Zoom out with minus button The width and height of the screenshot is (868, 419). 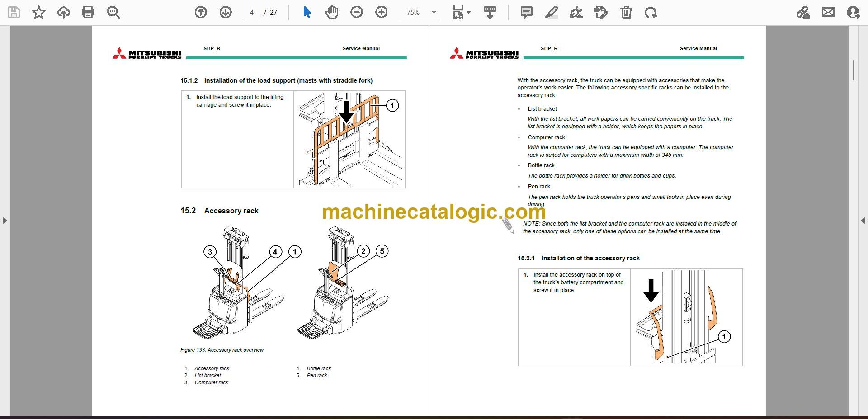357,12
